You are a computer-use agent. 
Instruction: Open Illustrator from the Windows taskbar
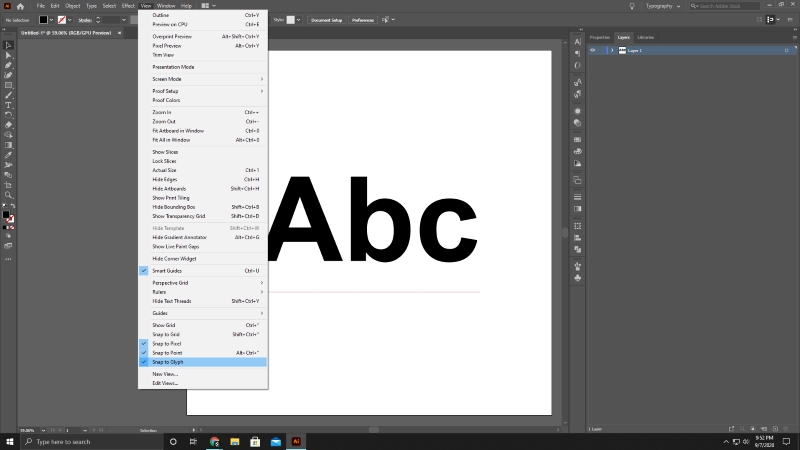pos(296,441)
